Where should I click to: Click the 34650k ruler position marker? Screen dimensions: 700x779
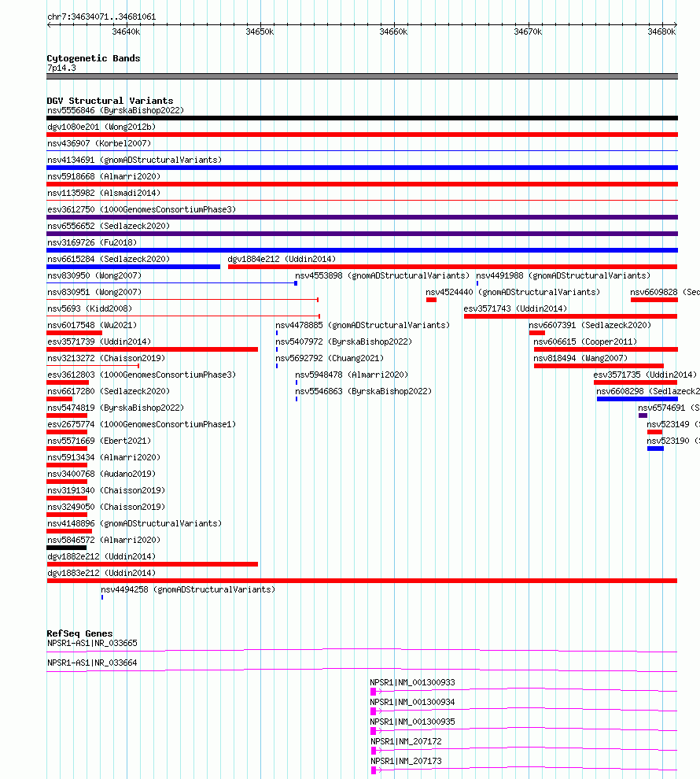pos(260,31)
